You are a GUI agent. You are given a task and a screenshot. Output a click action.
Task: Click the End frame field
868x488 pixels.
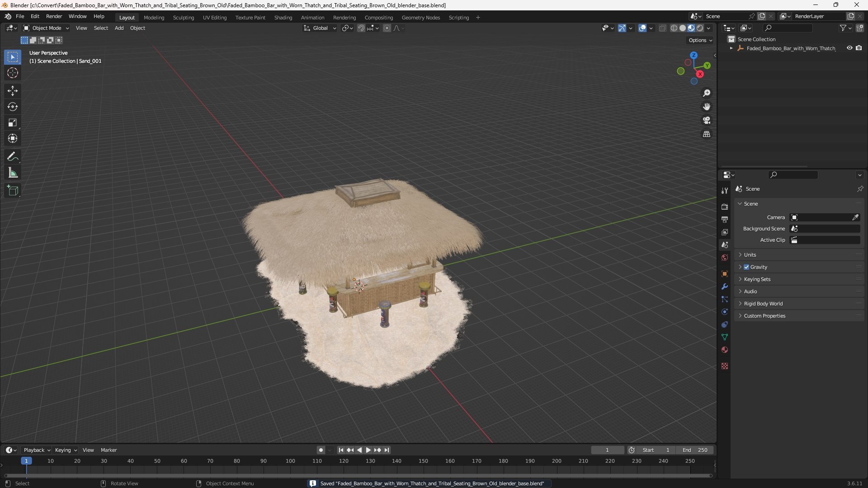(695, 450)
